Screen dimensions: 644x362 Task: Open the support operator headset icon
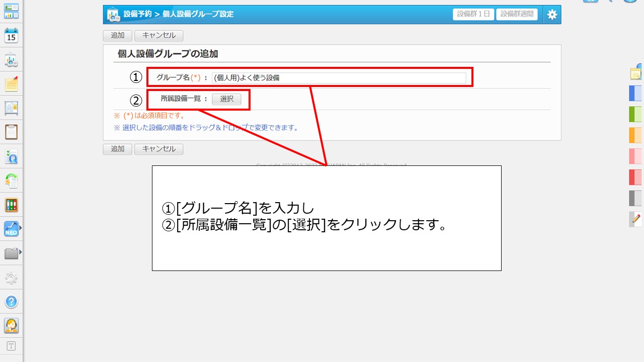pos(11,326)
